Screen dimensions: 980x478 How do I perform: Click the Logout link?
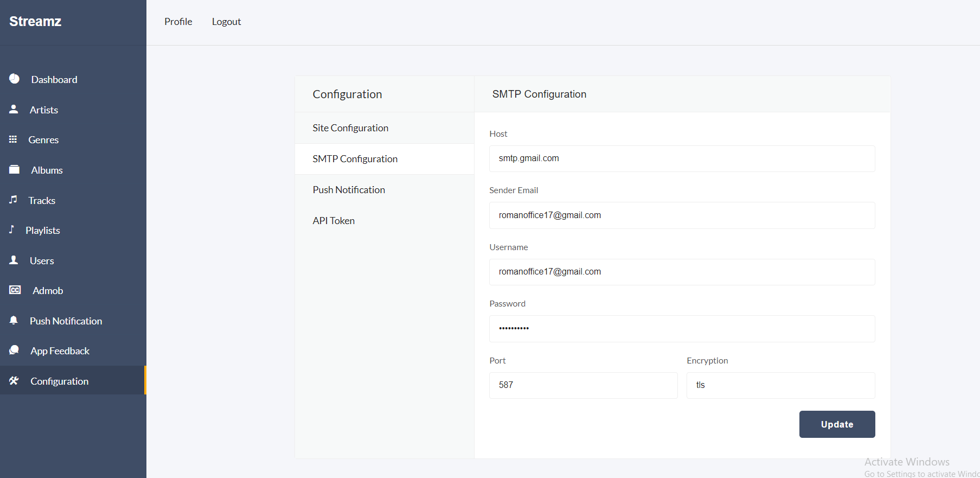226,22
